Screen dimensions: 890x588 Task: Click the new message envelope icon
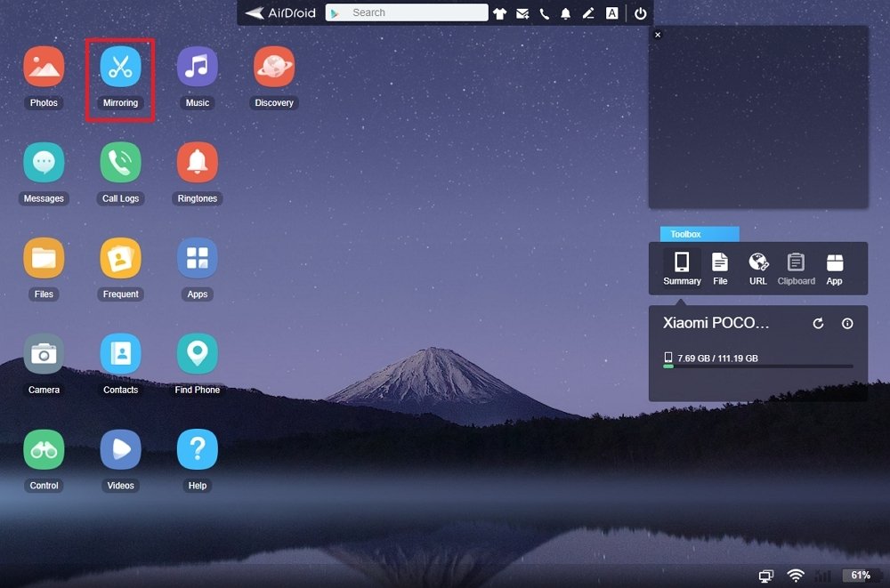522,13
